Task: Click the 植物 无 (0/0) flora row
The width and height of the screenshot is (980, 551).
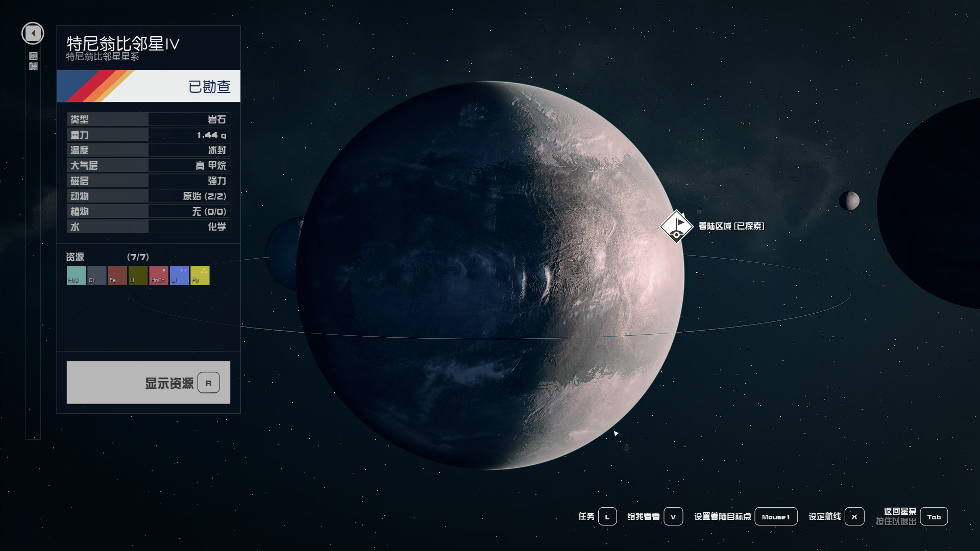Action: tap(149, 211)
